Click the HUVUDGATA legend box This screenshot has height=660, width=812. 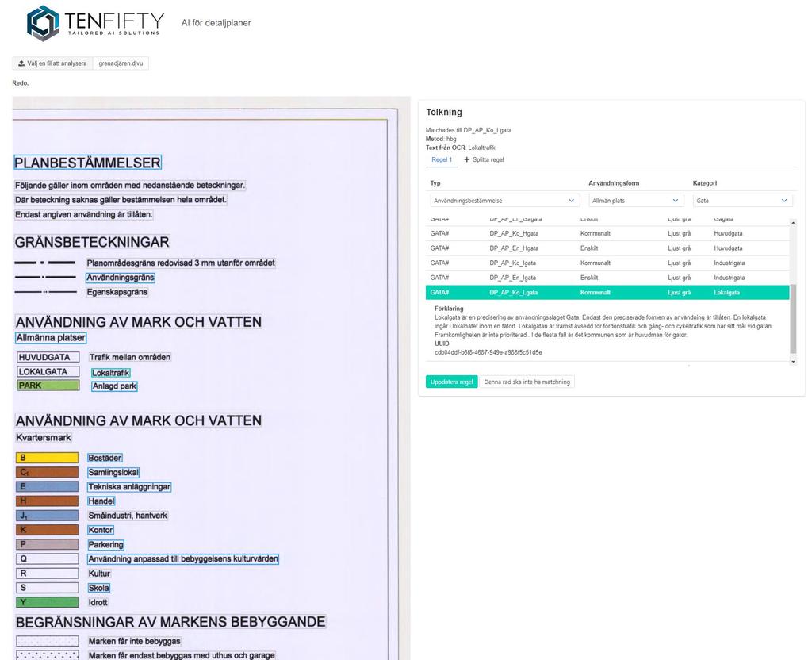coord(48,357)
